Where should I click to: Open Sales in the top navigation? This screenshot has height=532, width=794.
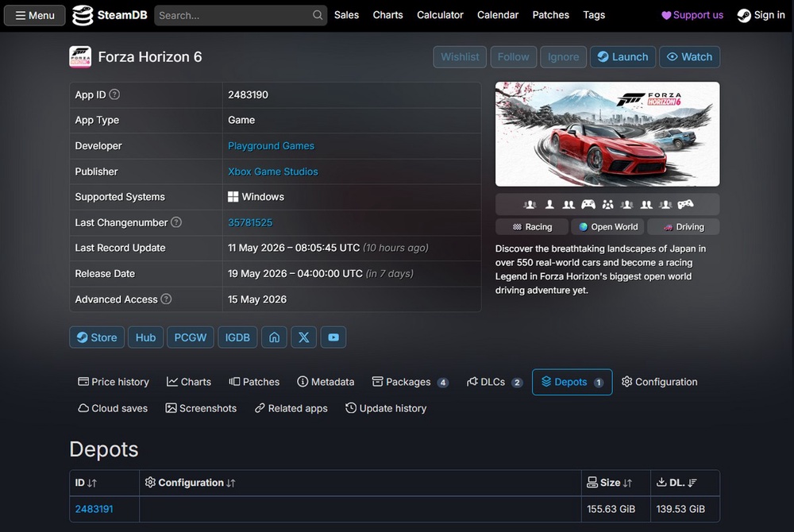pos(346,15)
